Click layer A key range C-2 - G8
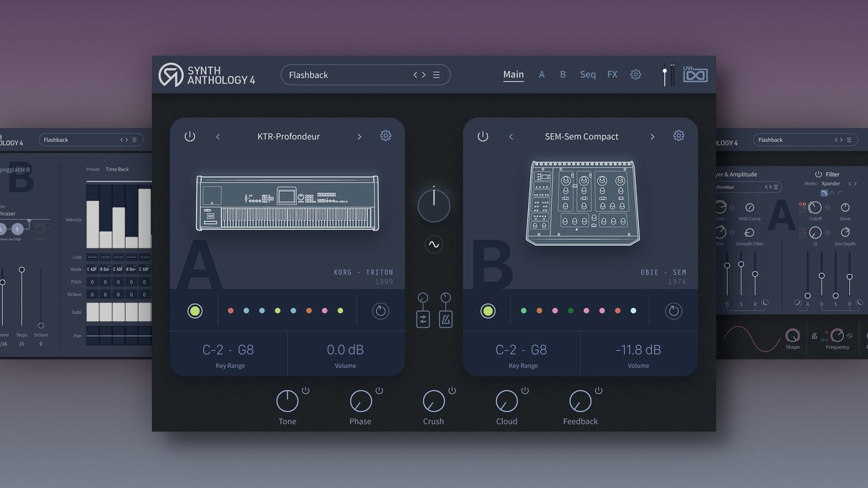This screenshot has width=868, height=488. 229,351
